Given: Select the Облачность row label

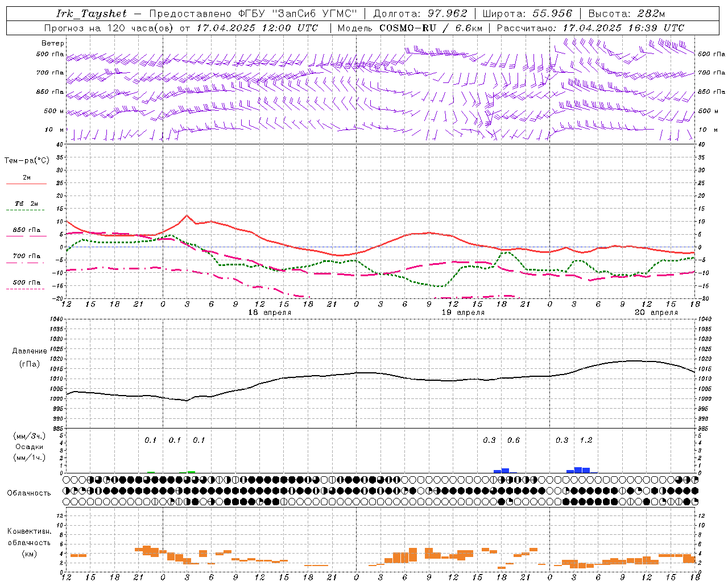Looking at the screenshot, I should click(29, 493).
